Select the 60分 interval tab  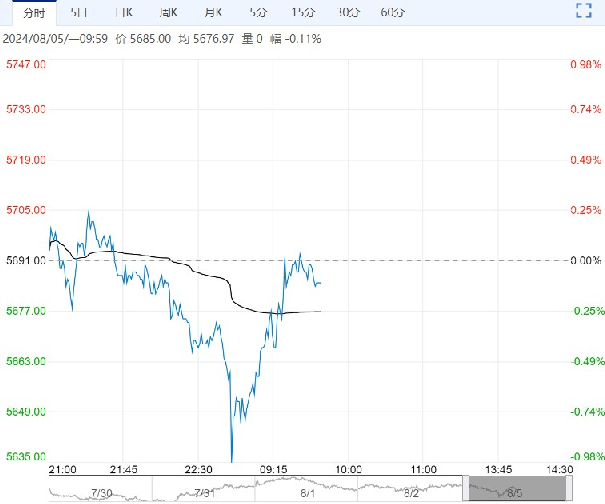pyautogui.click(x=392, y=12)
